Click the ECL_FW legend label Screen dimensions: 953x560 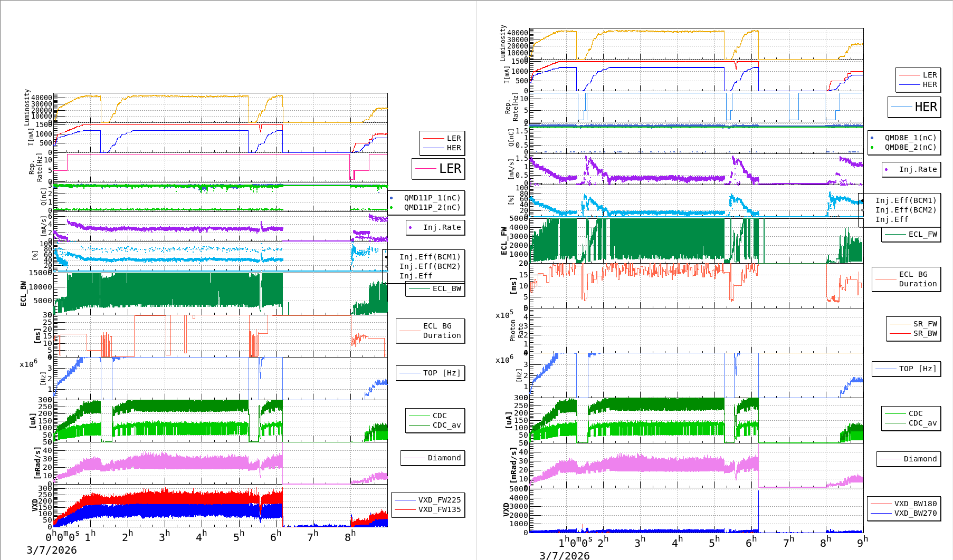click(x=922, y=235)
